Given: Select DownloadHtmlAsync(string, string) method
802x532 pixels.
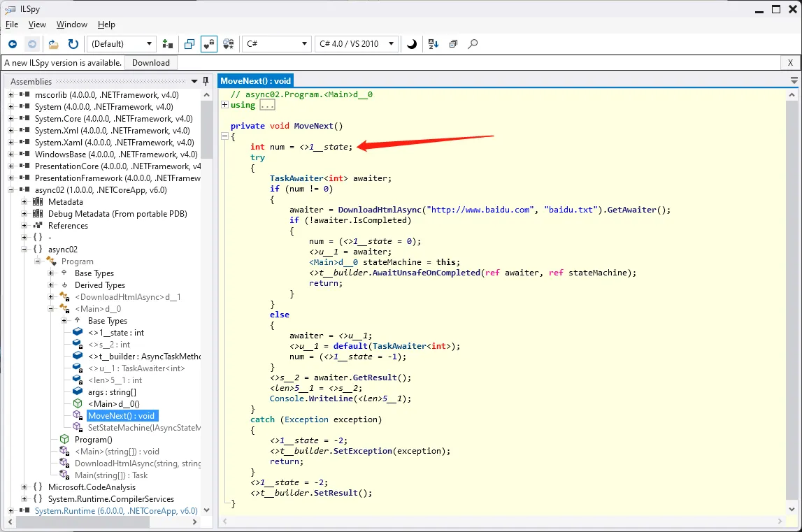Looking at the screenshot, I should pyautogui.click(x=138, y=463).
